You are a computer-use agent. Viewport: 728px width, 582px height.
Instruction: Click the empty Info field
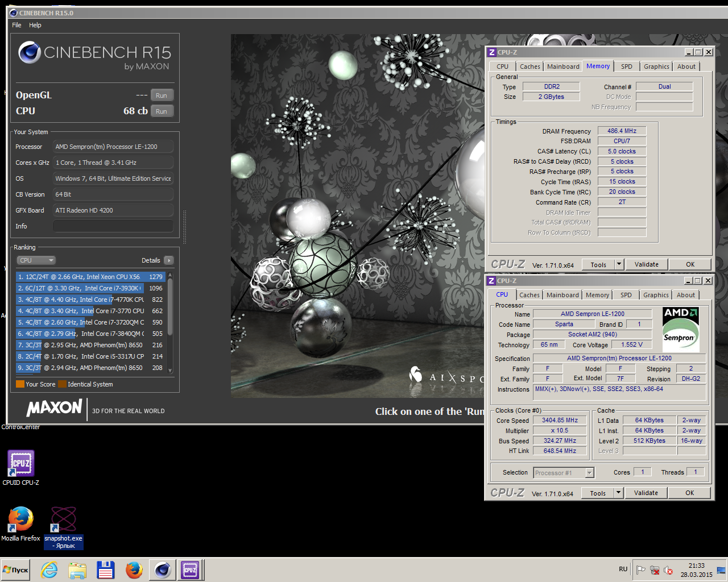113,226
